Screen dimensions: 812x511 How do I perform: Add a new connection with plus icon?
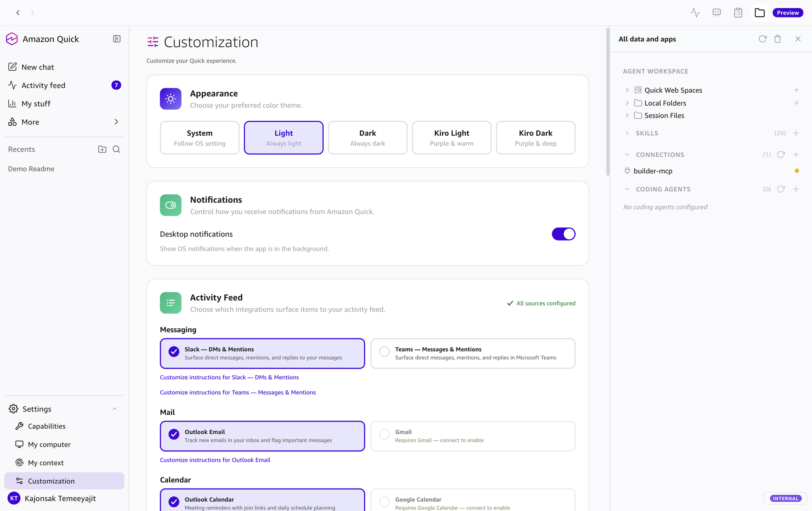pyautogui.click(x=796, y=155)
